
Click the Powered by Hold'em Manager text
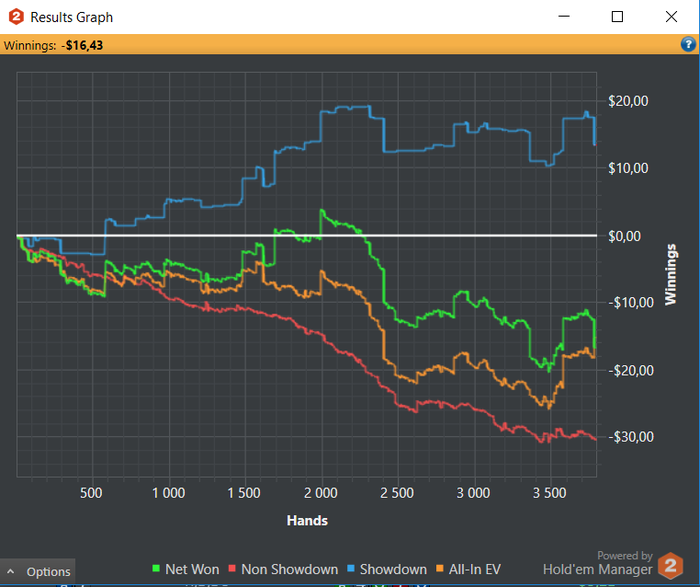click(x=598, y=563)
